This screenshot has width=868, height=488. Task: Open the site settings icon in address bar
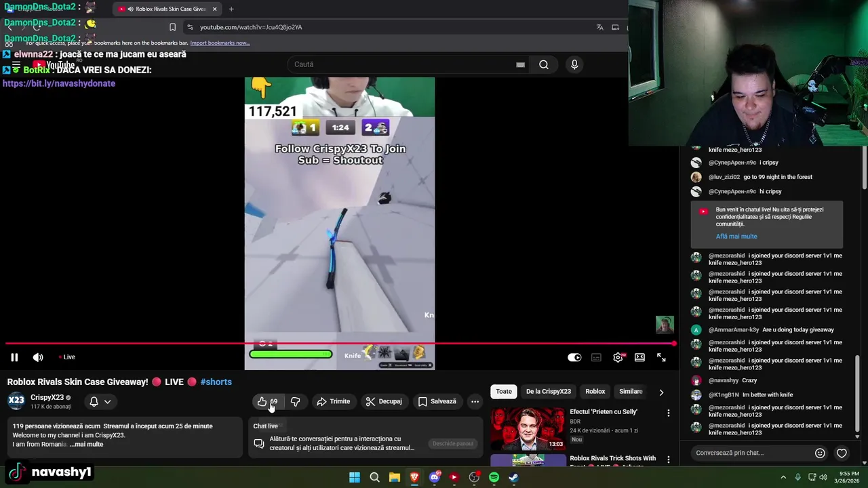click(190, 27)
